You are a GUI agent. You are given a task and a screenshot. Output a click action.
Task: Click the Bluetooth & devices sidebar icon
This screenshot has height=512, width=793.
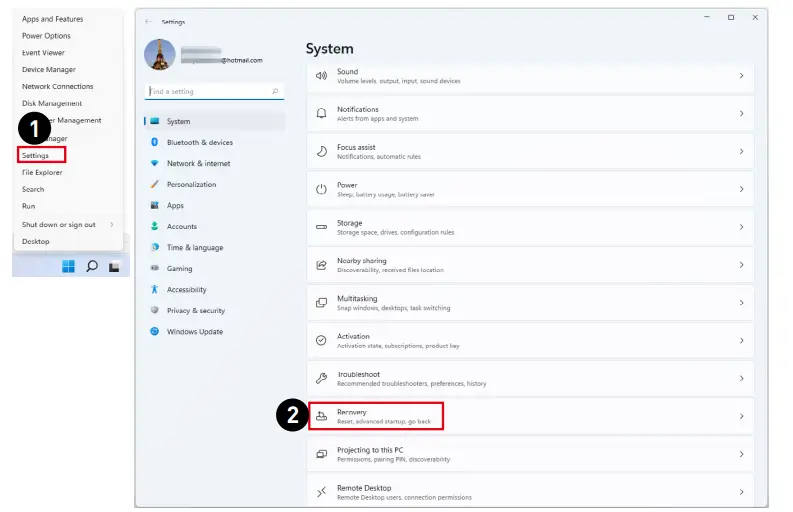pos(155,143)
